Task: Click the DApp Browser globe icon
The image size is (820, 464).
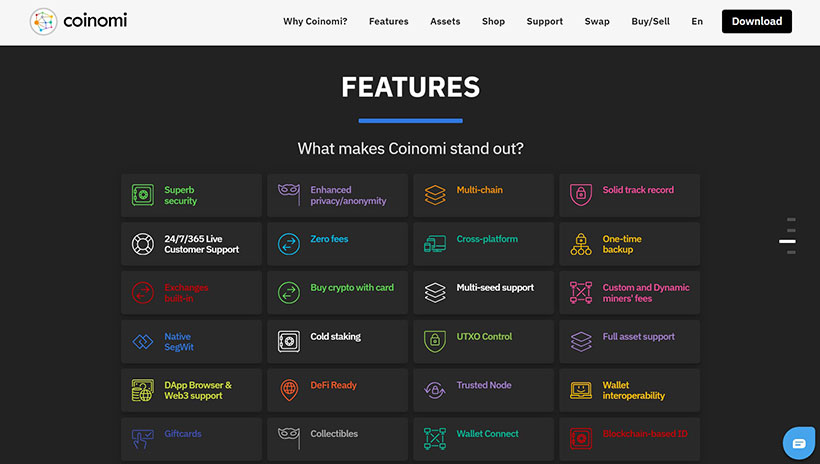Action: tap(143, 390)
